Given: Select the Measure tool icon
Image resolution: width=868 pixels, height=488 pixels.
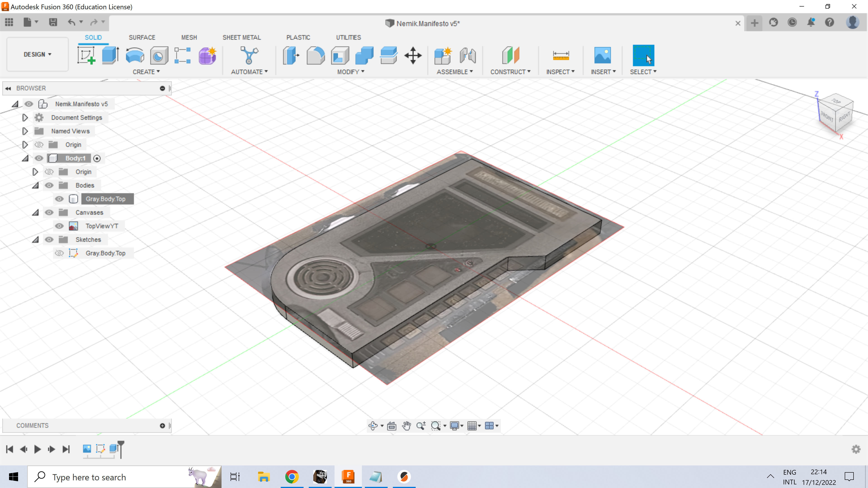Looking at the screenshot, I should 561,55.
